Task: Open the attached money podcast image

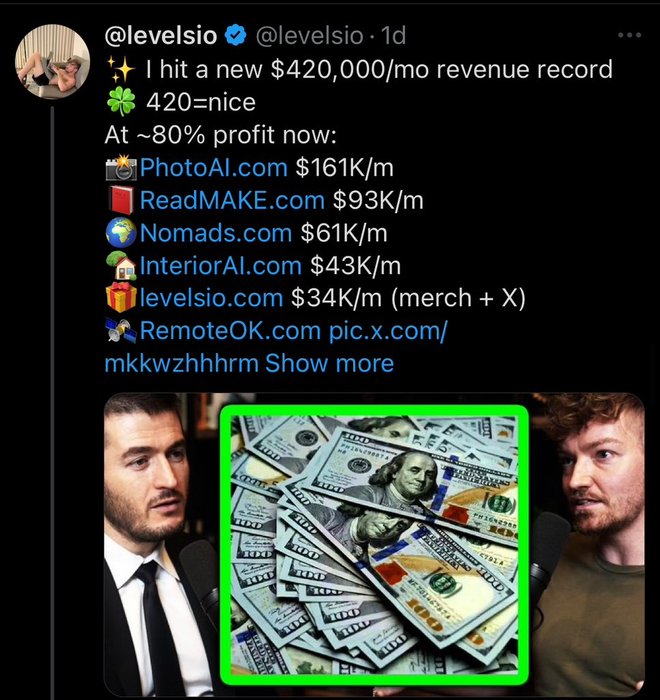Action: [x=374, y=544]
